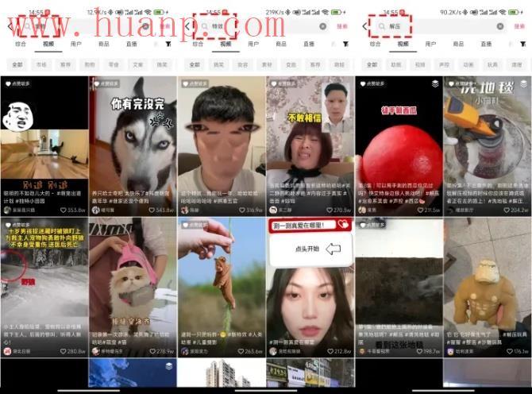Switch to the 综合 tab on the 解压 screen
The width and height of the screenshot is (532, 394).
tap(375, 44)
